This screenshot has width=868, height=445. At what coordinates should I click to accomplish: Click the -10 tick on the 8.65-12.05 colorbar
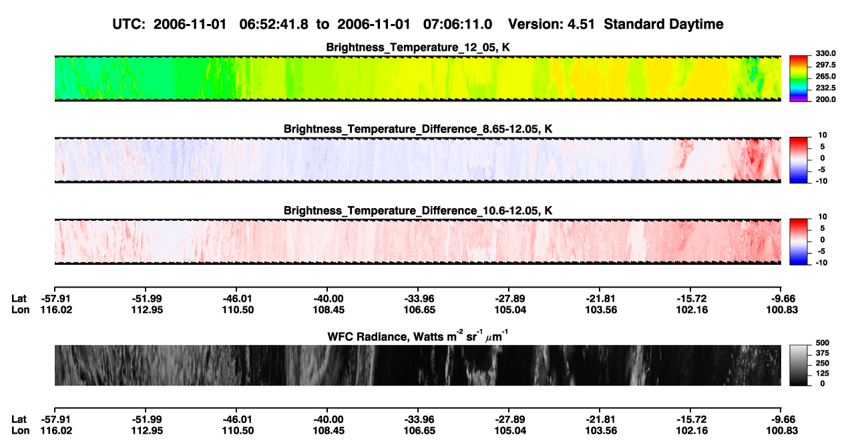click(822, 181)
